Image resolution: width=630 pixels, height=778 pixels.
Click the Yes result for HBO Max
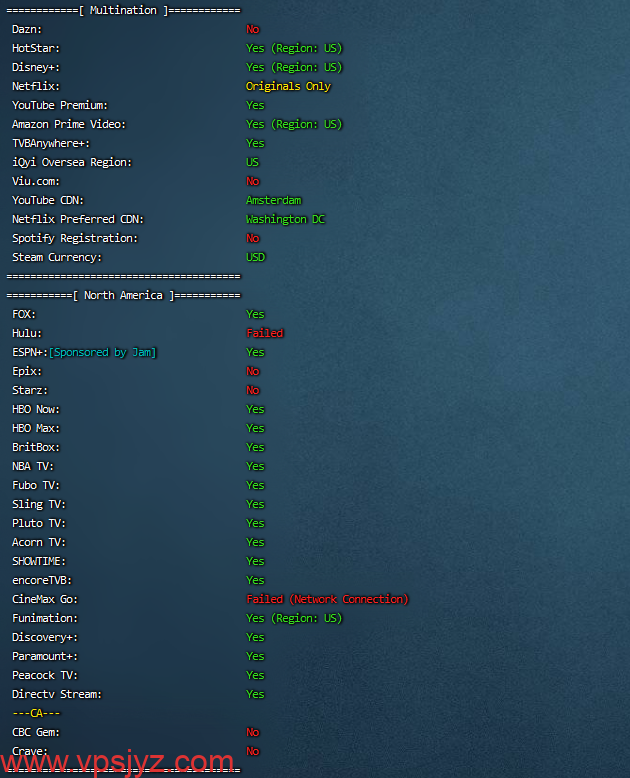pyautogui.click(x=255, y=428)
